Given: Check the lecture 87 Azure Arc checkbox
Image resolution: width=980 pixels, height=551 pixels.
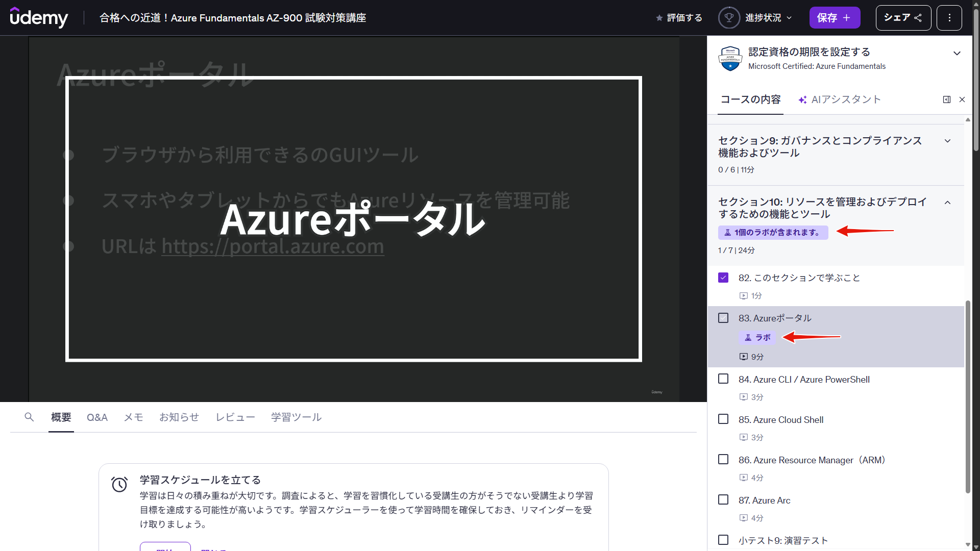Looking at the screenshot, I should [723, 499].
